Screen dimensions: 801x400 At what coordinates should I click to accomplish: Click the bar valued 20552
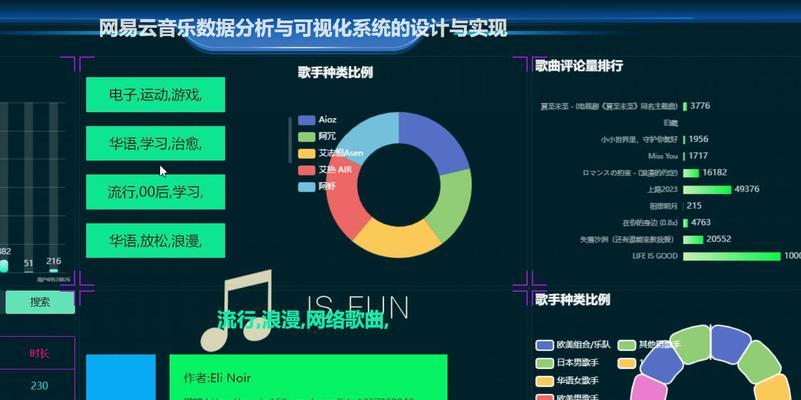[693, 239]
